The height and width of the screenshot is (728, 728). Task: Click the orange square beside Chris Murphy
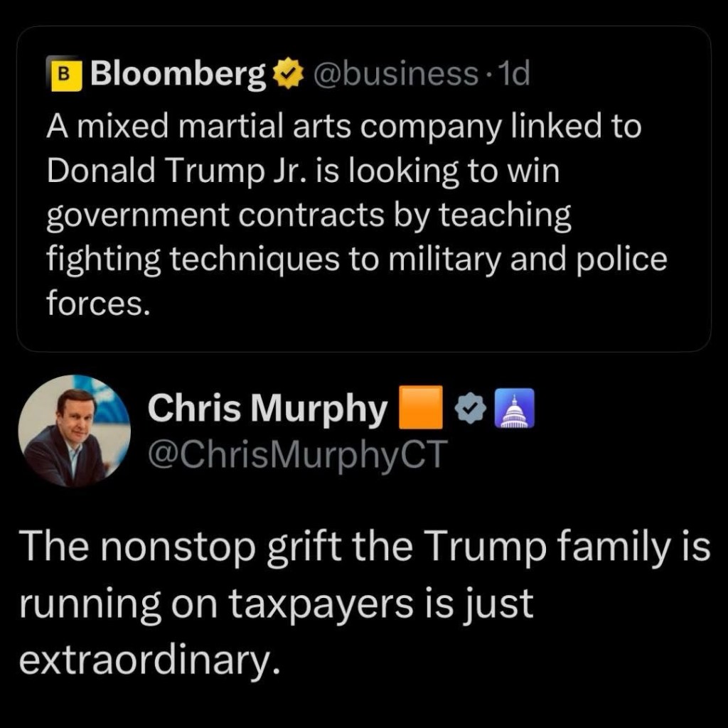pos(421,410)
